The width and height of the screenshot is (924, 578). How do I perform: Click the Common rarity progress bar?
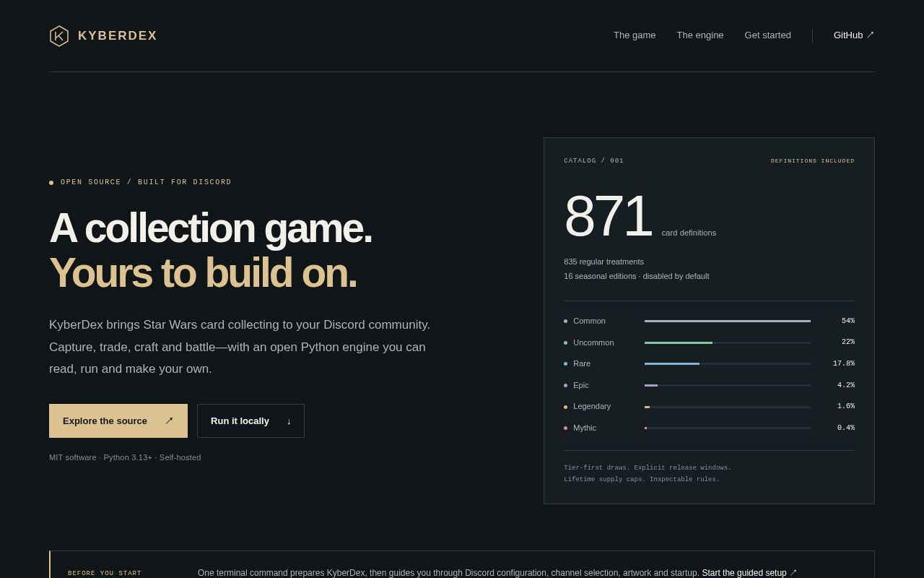[728, 321]
